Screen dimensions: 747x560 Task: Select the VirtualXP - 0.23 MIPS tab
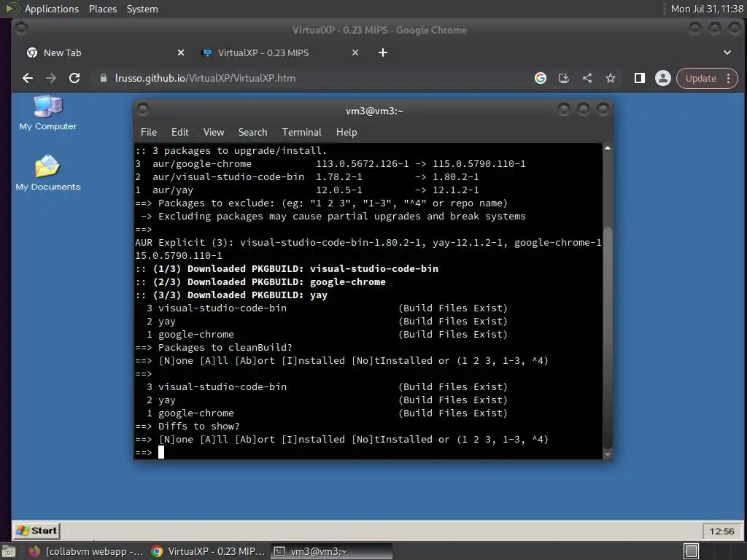[x=279, y=52]
